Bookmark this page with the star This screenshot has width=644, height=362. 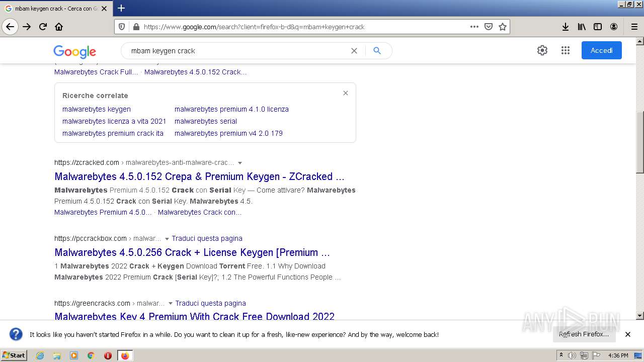pos(502,27)
